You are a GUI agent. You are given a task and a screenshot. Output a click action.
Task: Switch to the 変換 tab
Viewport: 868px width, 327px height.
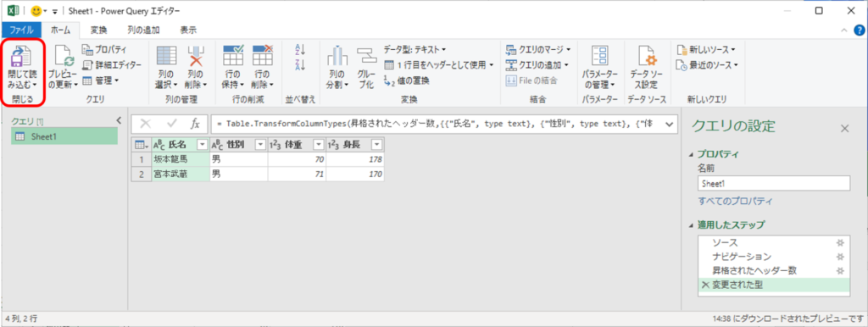click(98, 30)
